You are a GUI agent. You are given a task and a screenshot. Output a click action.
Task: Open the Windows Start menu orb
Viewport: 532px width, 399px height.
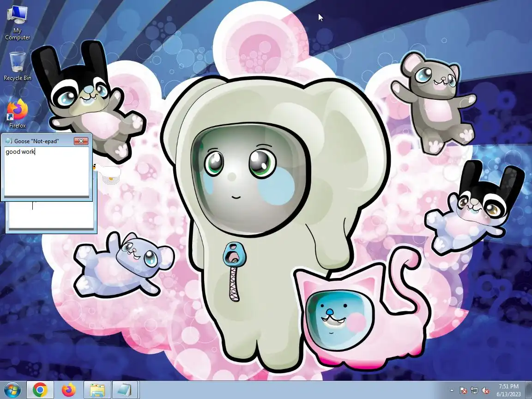tap(12, 390)
